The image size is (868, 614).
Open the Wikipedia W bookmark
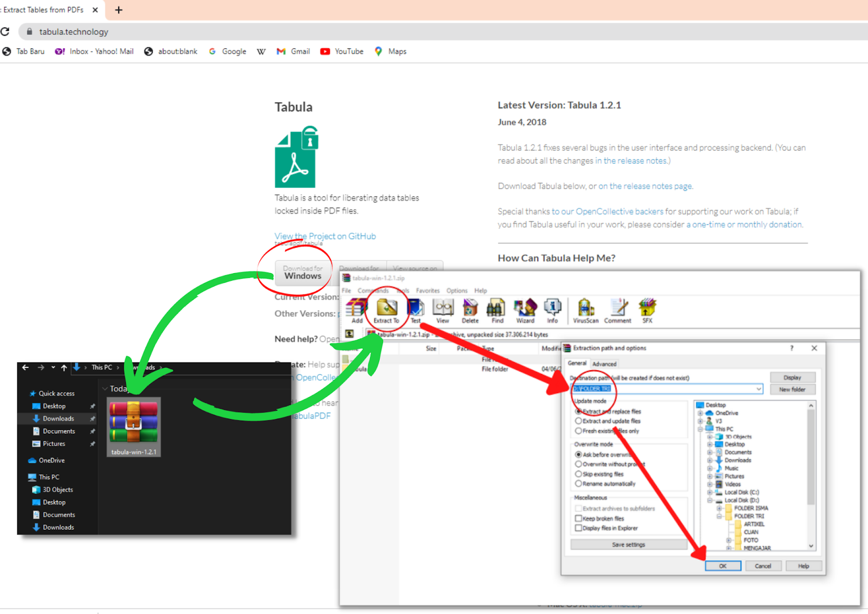pyautogui.click(x=261, y=52)
